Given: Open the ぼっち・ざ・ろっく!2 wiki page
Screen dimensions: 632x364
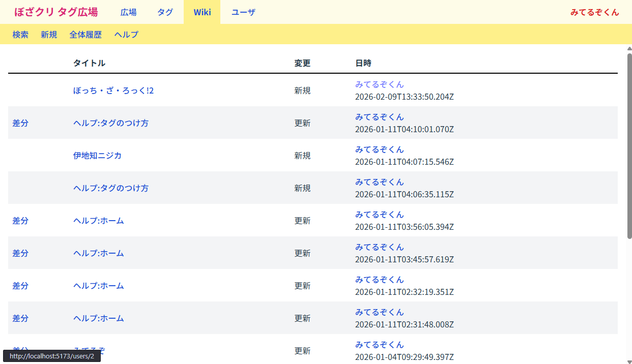Looking at the screenshot, I should (113, 90).
